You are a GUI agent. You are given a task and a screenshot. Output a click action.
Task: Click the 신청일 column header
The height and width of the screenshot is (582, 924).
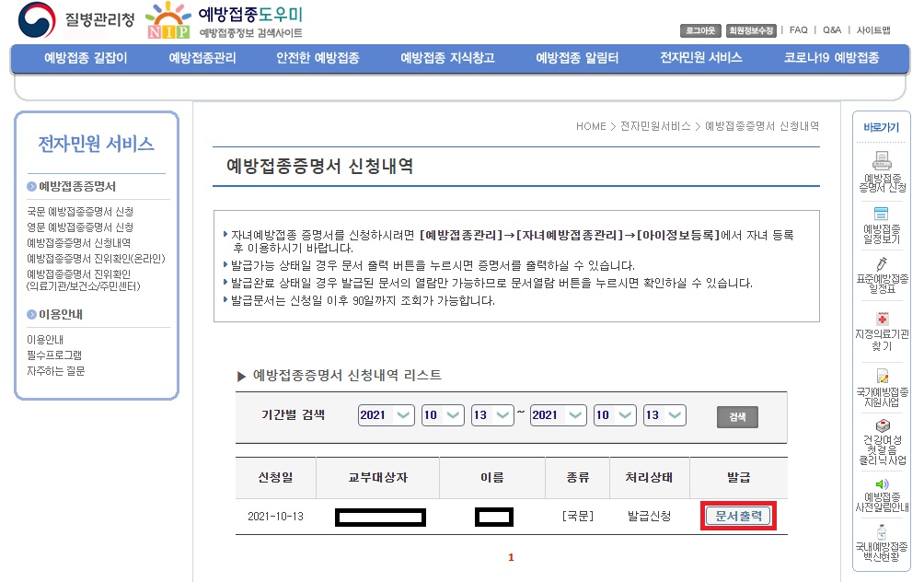pyautogui.click(x=276, y=478)
